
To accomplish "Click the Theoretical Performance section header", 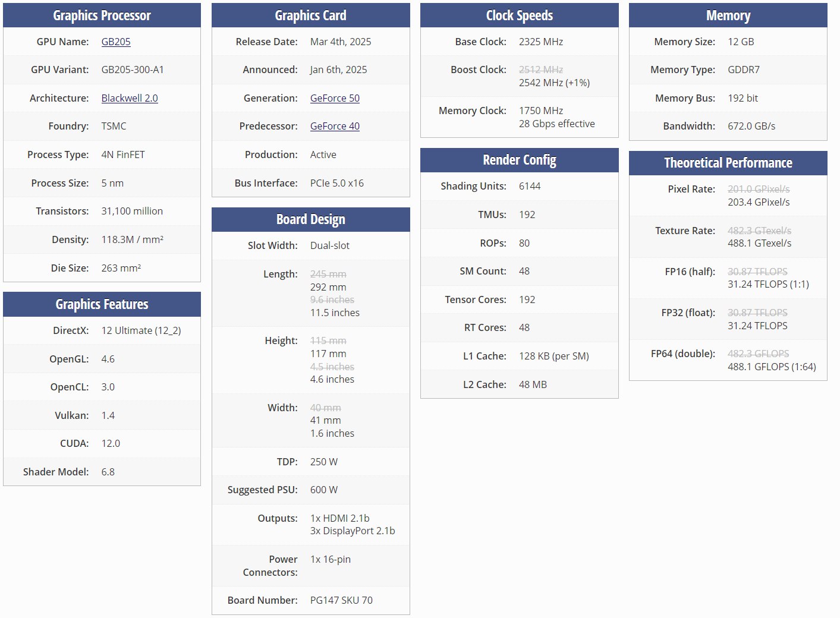I will 728,163.
